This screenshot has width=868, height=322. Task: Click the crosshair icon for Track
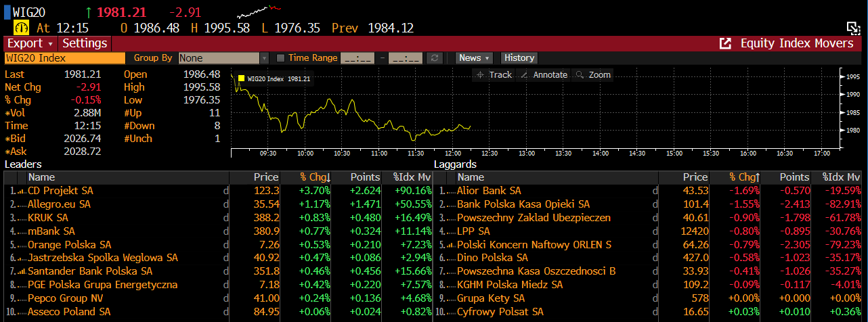(x=480, y=75)
